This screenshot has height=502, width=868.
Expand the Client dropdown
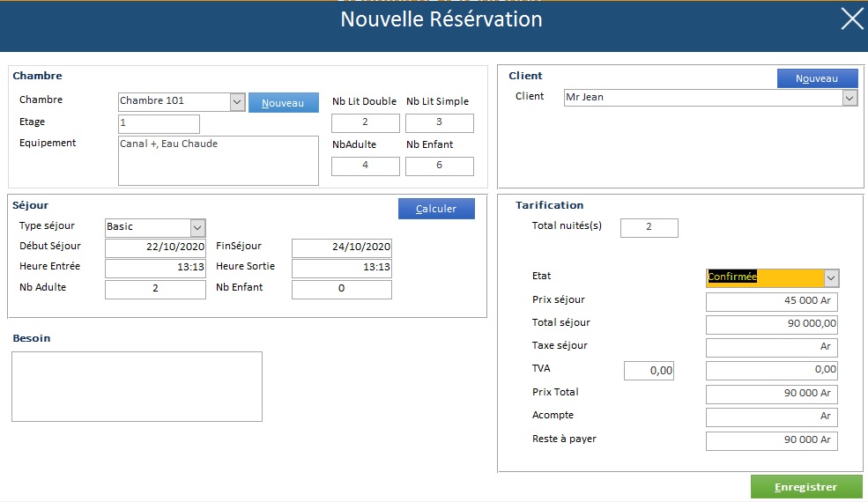pos(849,99)
